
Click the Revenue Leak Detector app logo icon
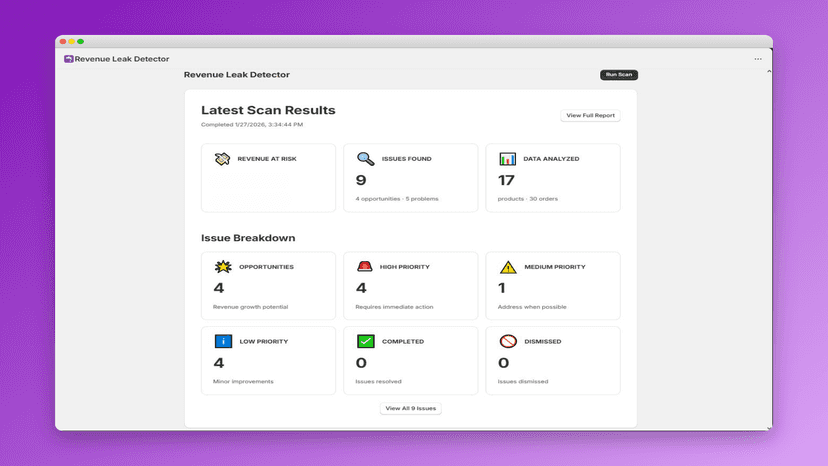click(x=69, y=59)
